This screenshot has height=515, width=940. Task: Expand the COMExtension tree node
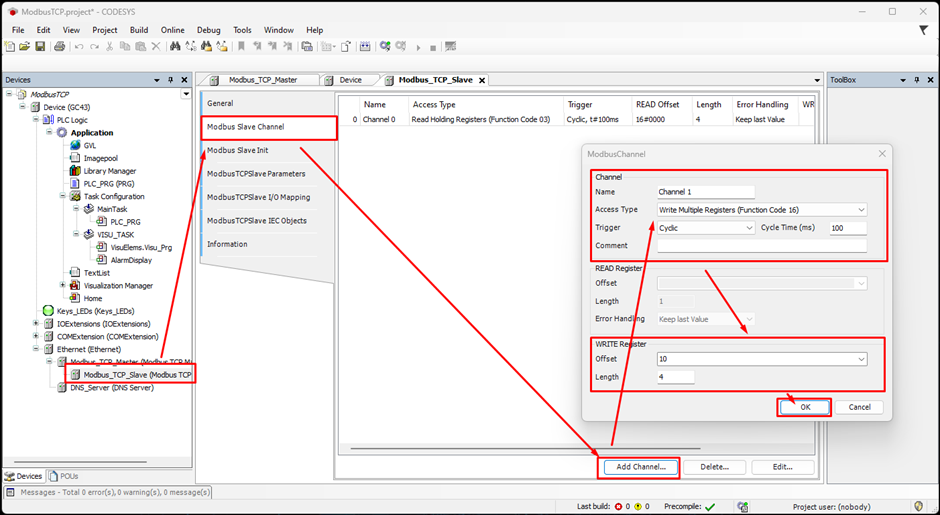coord(36,336)
